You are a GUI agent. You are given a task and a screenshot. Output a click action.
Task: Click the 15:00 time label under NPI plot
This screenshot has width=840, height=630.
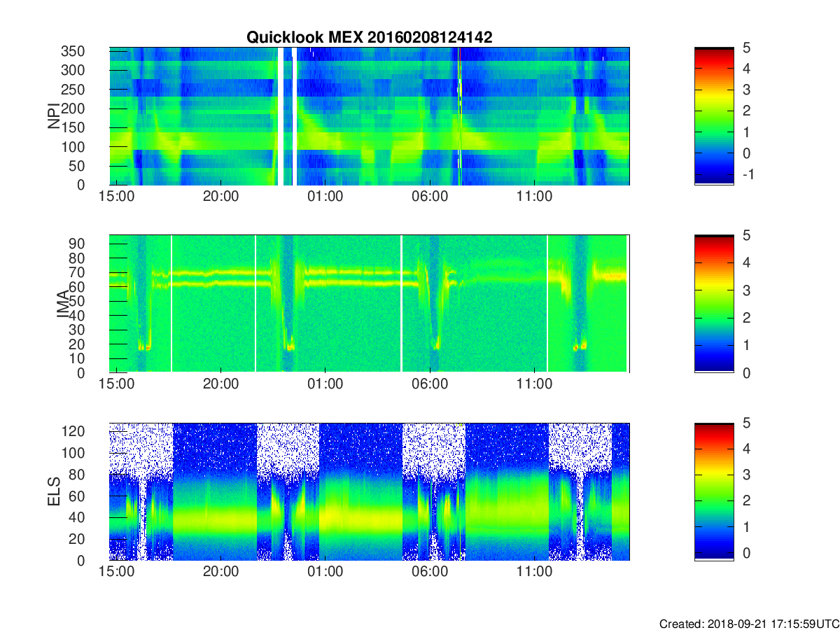(117, 197)
